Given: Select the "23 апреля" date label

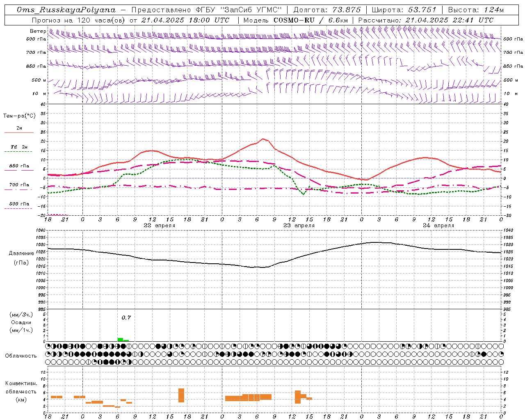Looking at the screenshot, I should (x=299, y=226).
